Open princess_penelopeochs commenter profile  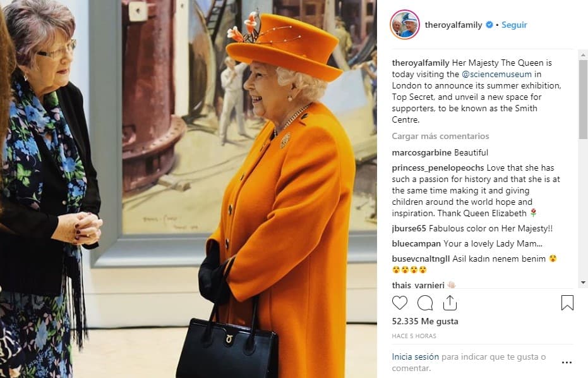[x=438, y=168]
